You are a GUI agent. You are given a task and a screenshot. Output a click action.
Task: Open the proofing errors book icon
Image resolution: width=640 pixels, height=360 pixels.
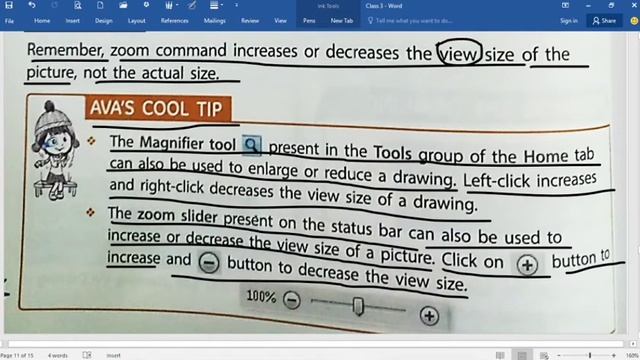[87, 355]
